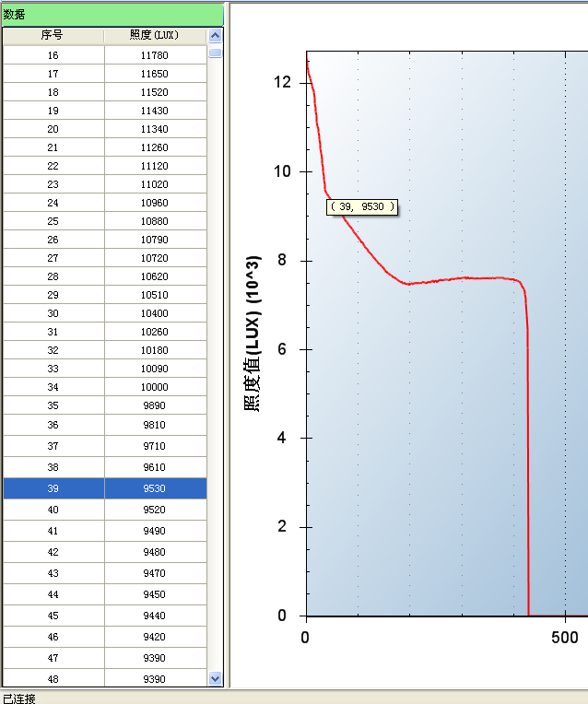Click the 照度值(LUX) y-axis title
588x704 pixels.
252,333
